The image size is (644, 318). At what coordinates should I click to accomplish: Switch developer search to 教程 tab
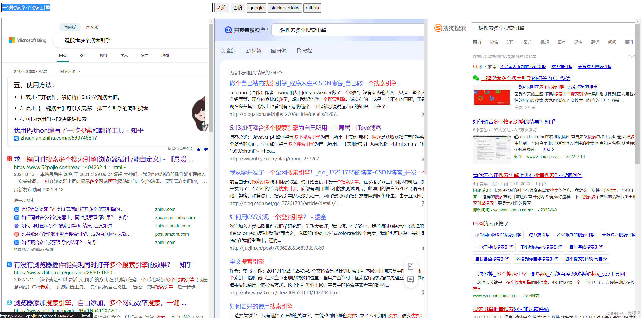pyautogui.click(x=304, y=51)
